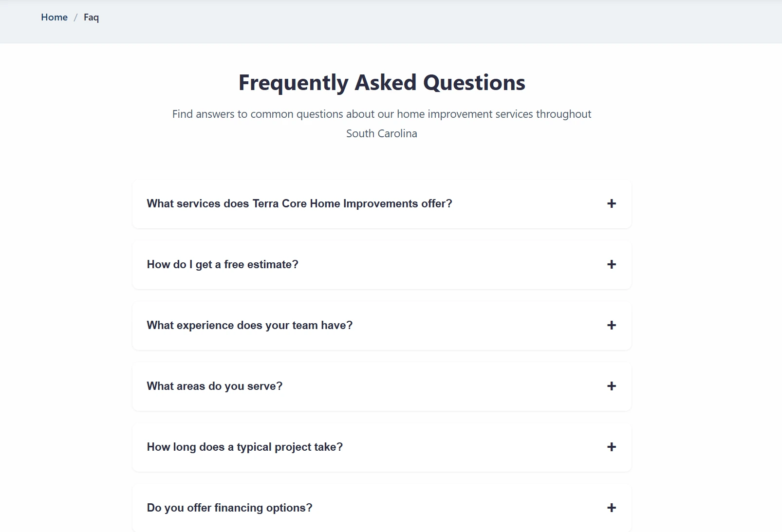Click the 'Find answers to common questions' subtitle line

click(382, 114)
